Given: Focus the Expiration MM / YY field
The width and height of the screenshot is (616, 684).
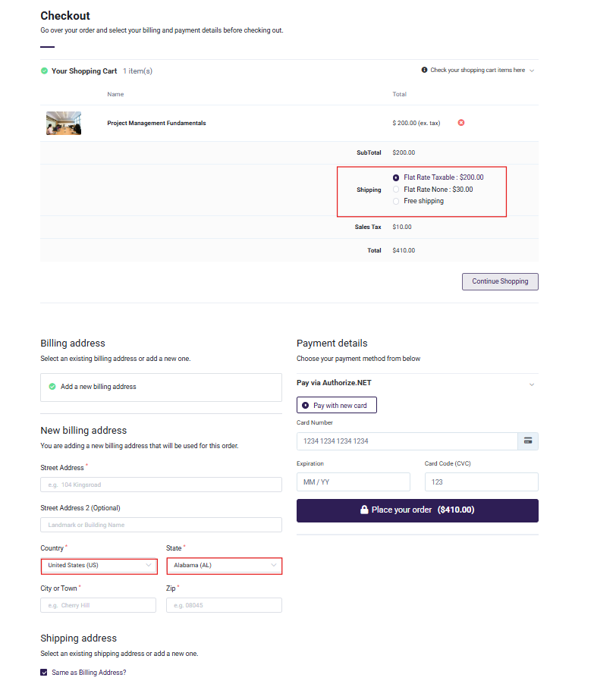Looking at the screenshot, I should click(353, 482).
